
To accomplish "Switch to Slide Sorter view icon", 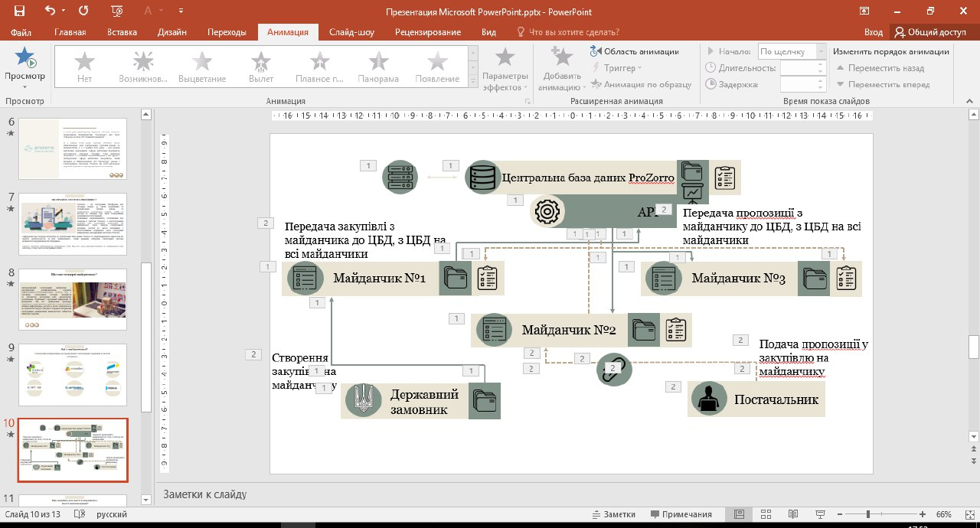I will (766, 514).
